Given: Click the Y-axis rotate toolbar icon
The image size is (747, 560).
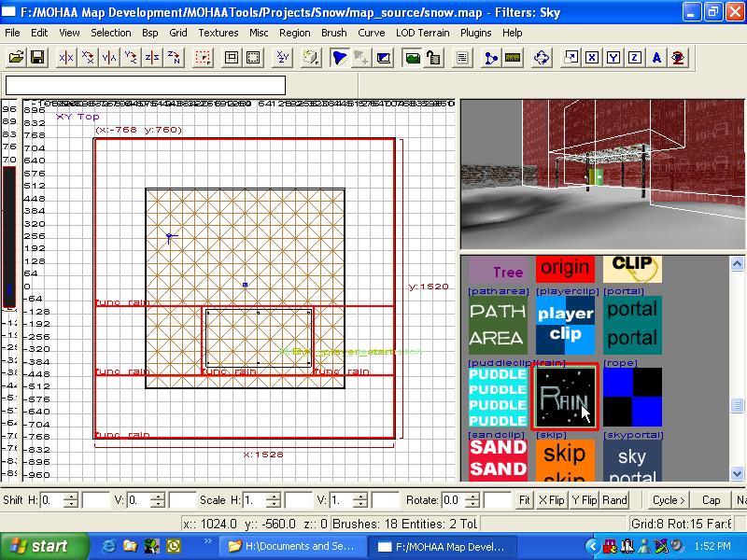Looking at the screenshot, I should 131,58.
